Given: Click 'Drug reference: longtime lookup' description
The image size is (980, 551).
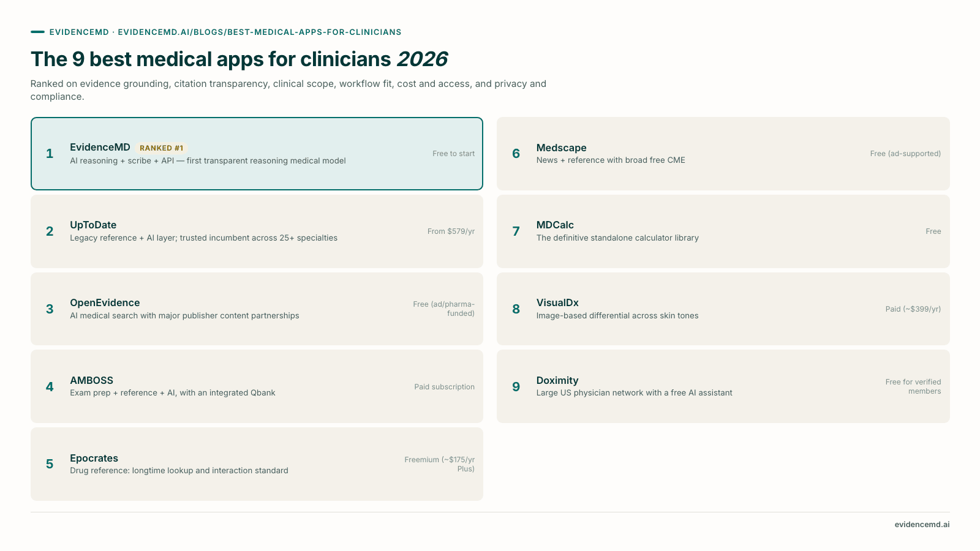Looking at the screenshot, I should click(x=179, y=471).
